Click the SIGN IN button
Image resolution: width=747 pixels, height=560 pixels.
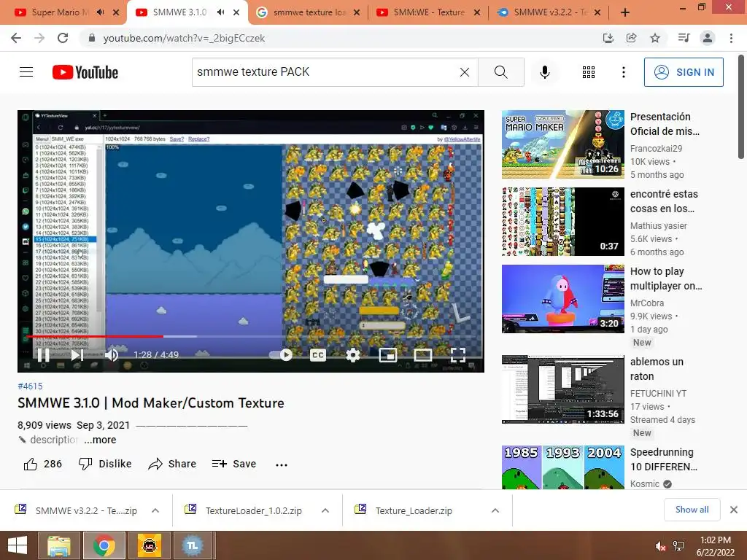(684, 72)
